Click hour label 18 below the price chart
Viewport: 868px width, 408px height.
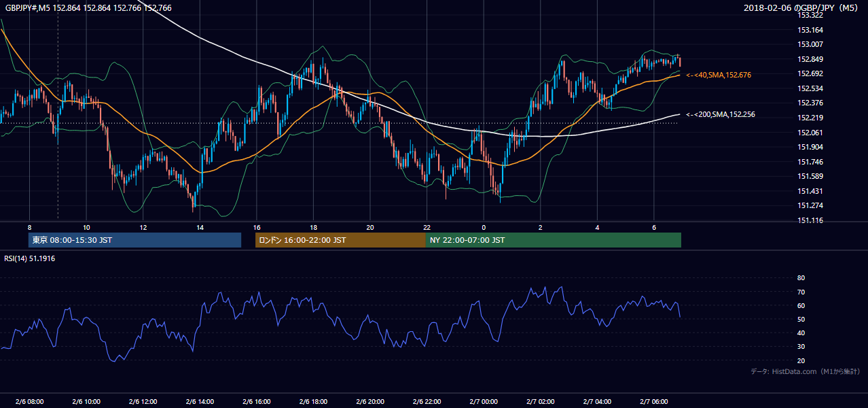pyautogui.click(x=313, y=227)
